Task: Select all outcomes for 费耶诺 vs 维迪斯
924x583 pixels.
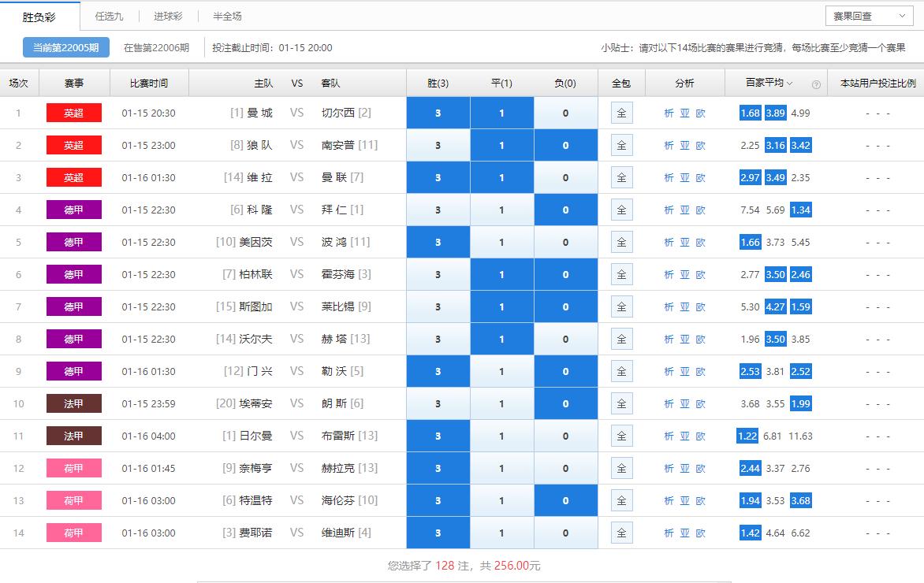Action: click(x=621, y=533)
